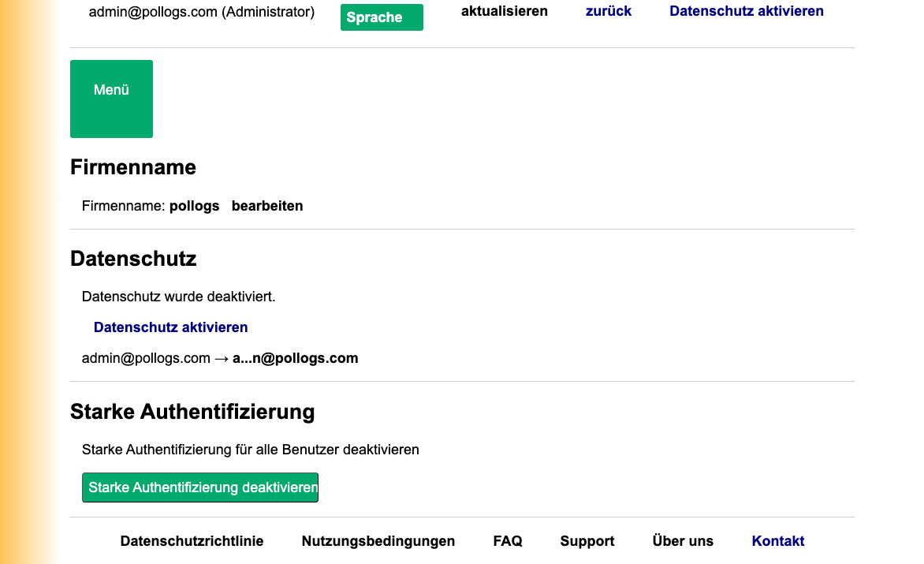Click the Firmenname section heading

coord(133,167)
